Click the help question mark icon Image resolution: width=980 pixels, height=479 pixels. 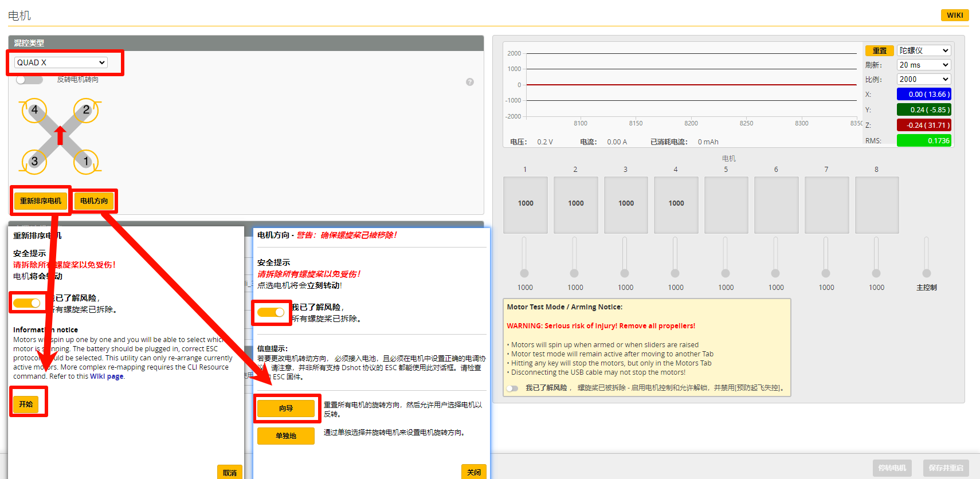tap(470, 82)
